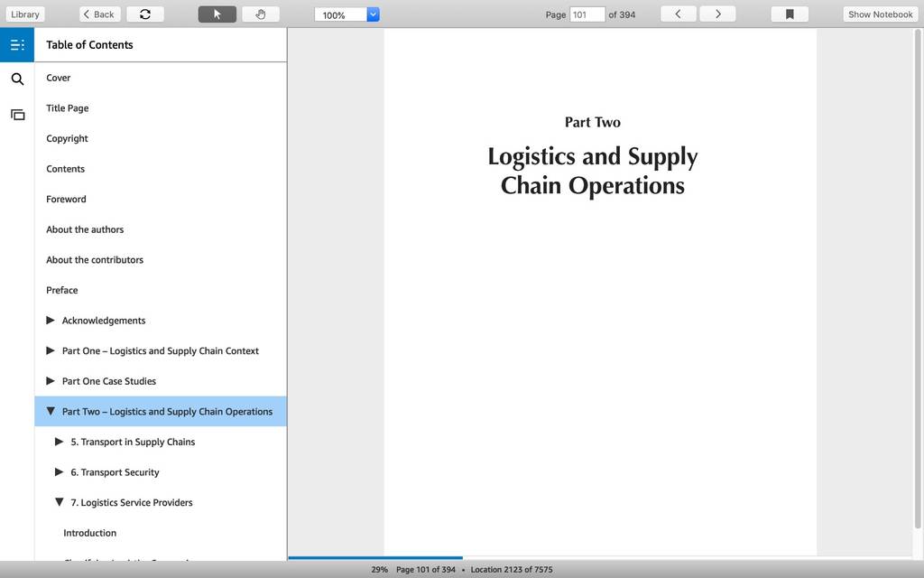Select About the authors

(x=85, y=229)
